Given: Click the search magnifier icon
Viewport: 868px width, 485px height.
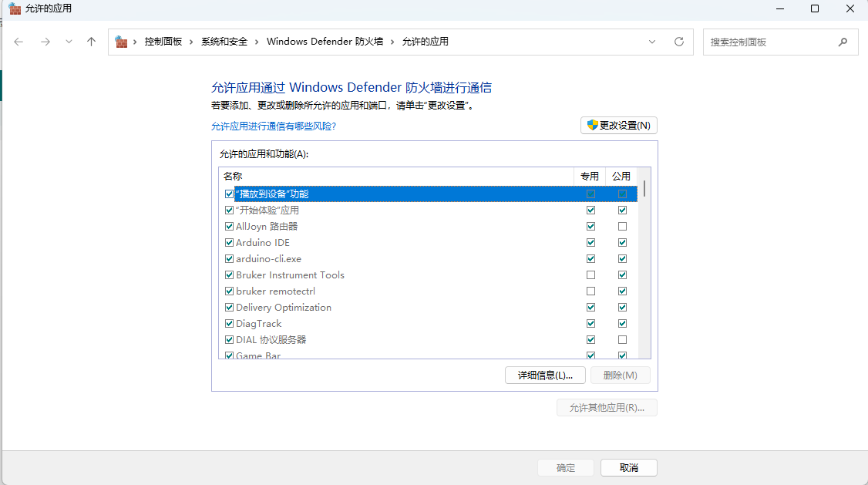Looking at the screenshot, I should (x=843, y=42).
